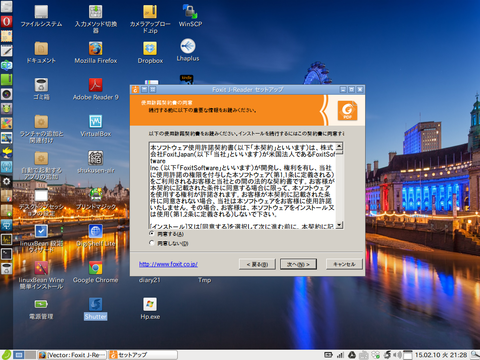Click the first workspace pager in taskbar
Screen dimensions: 480x360
(19, 355)
